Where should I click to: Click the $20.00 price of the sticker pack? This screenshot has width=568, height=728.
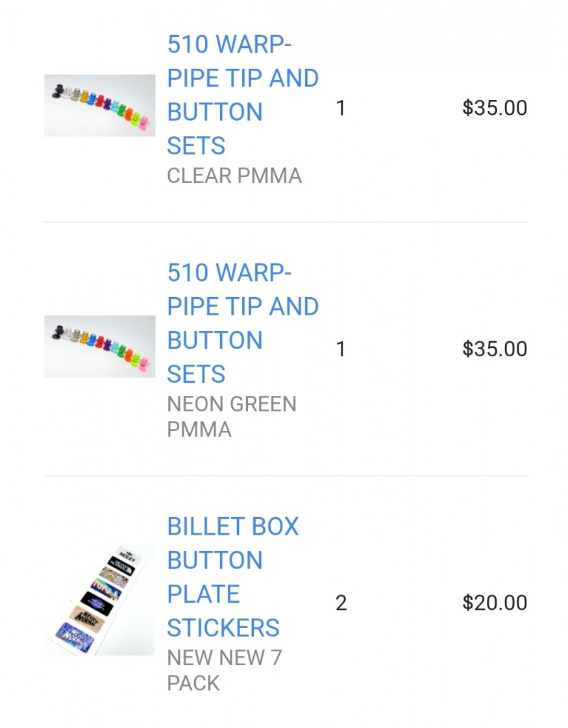(x=495, y=603)
